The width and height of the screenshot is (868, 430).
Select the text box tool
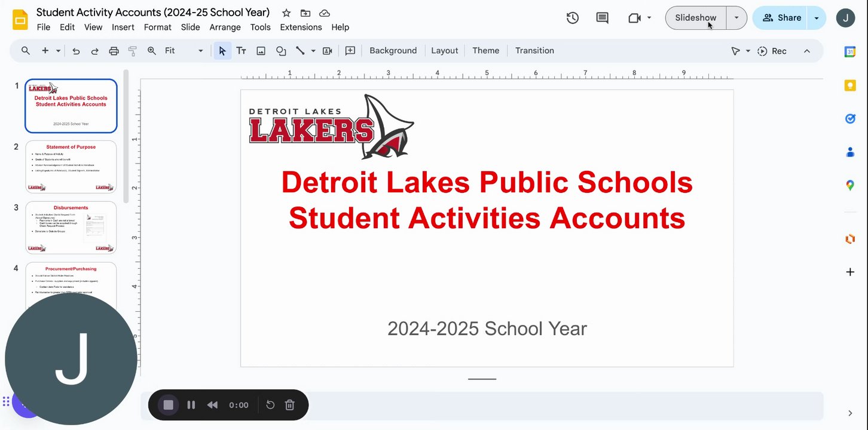tap(242, 51)
